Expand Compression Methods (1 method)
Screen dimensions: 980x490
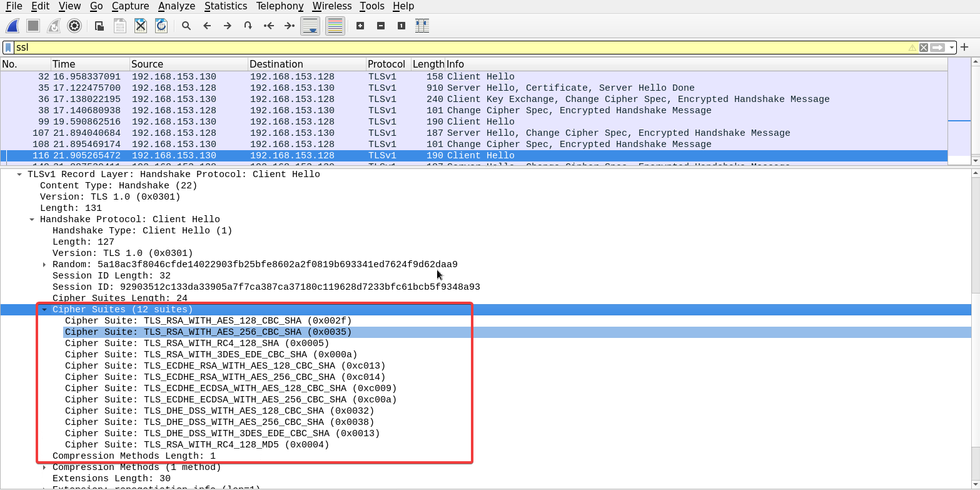pyautogui.click(x=44, y=467)
